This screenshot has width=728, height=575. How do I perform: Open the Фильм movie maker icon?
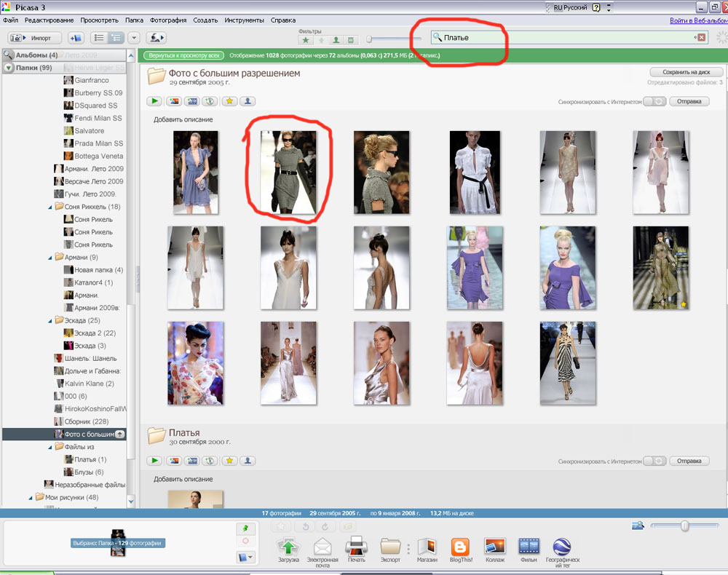click(x=528, y=546)
